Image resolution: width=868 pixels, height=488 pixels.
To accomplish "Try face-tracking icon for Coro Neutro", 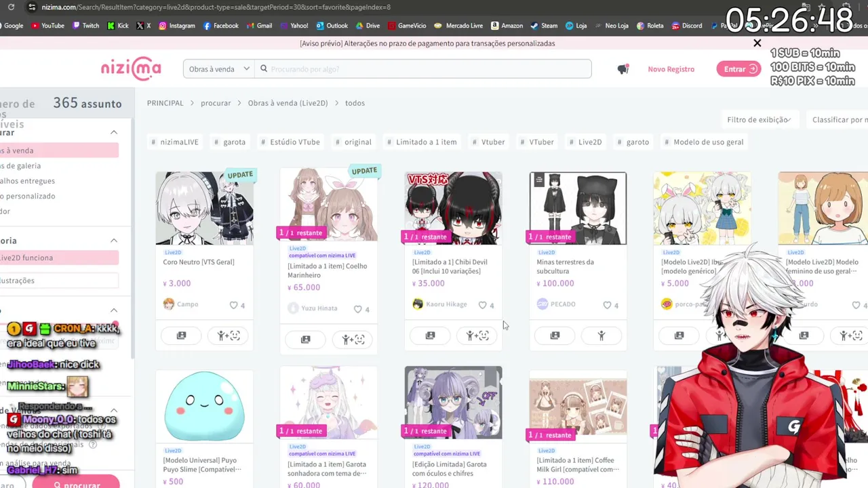I will 229,335.
